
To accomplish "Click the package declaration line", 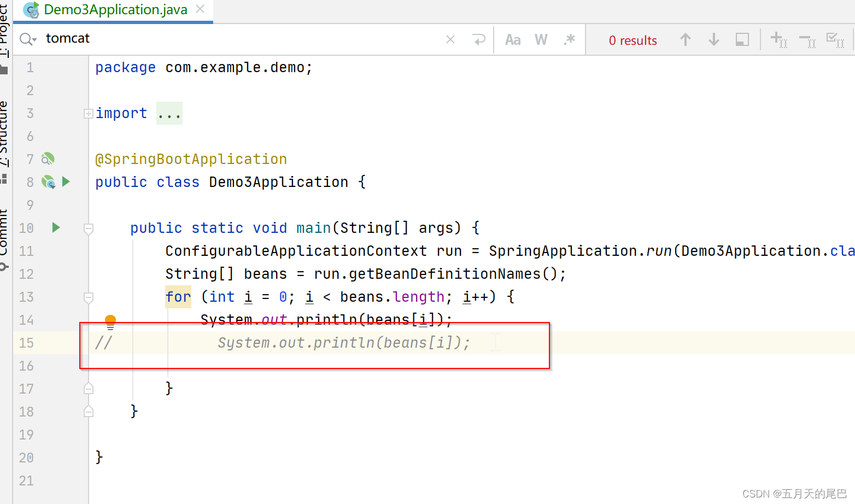I will 204,67.
